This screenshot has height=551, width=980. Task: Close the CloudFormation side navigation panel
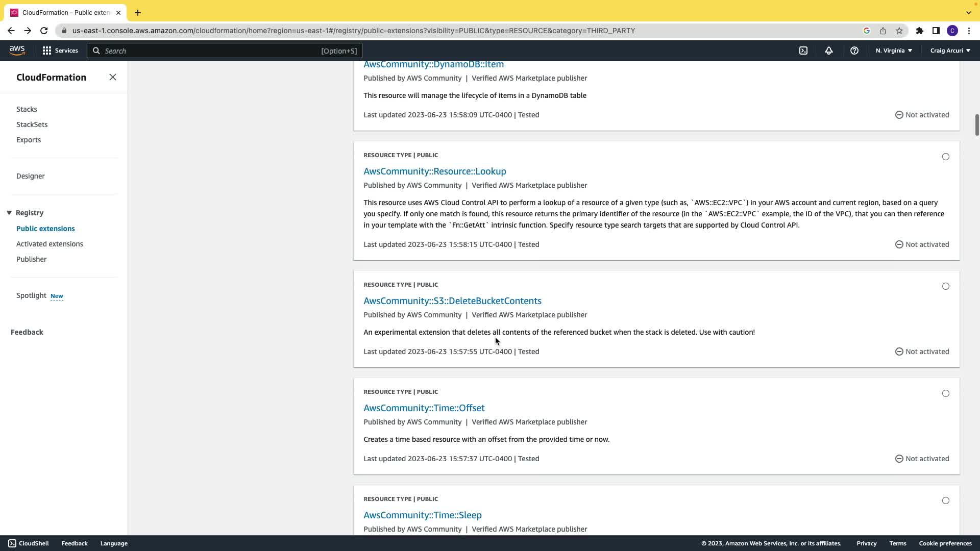click(x=113, y=77)
